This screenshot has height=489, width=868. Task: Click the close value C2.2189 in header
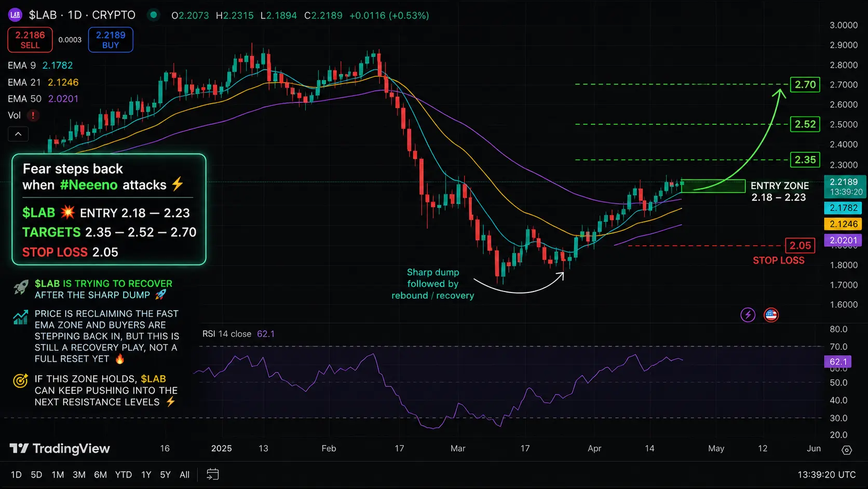click(x=323, y=16)
